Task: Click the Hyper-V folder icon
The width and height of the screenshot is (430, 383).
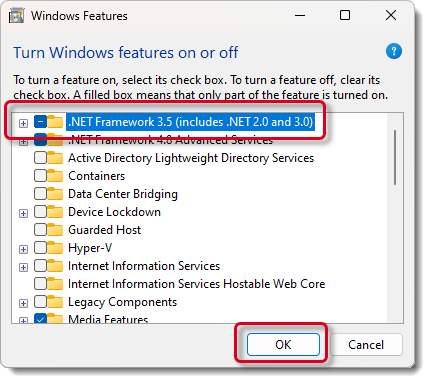Action: pyautogui.click(x=55, y=248)
